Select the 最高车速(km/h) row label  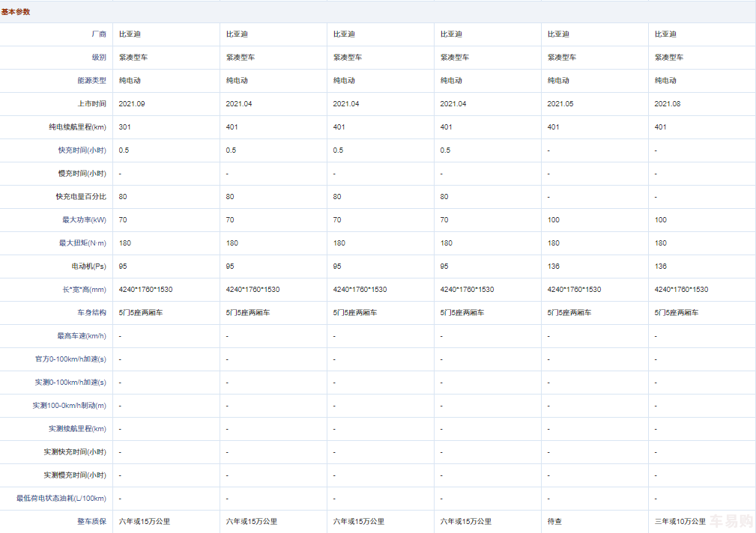[x=82, y=336]
